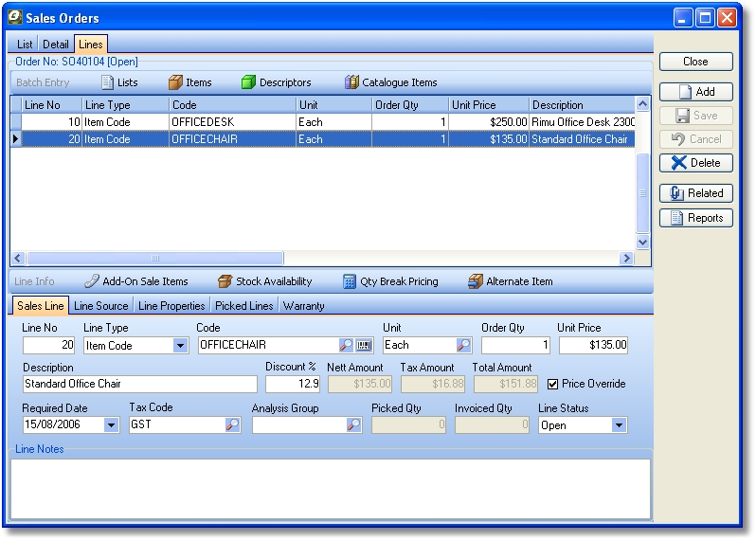The height and width of the screenshot is (541, 756).
Task: Click the Reports button
Action: (696, 218)
